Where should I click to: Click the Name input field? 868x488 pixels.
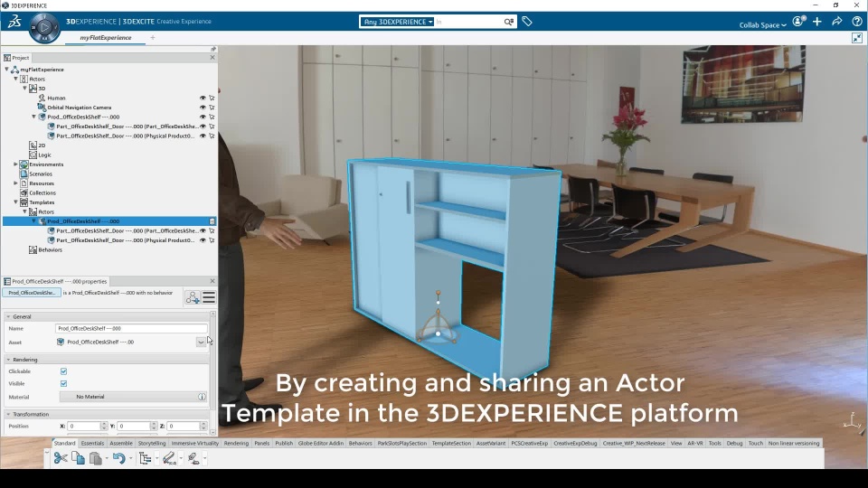pyautogui.click(x=131, y=329)
